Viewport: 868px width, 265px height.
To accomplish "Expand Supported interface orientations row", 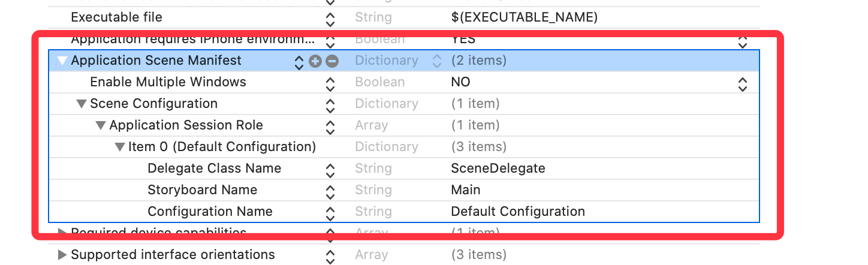I will tap(62, 255).
